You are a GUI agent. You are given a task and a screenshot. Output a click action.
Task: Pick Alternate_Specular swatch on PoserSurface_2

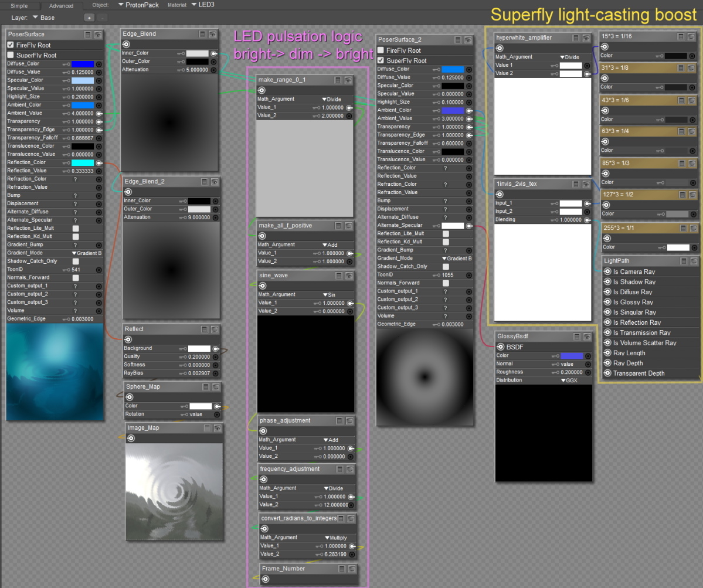coord(453,226)
